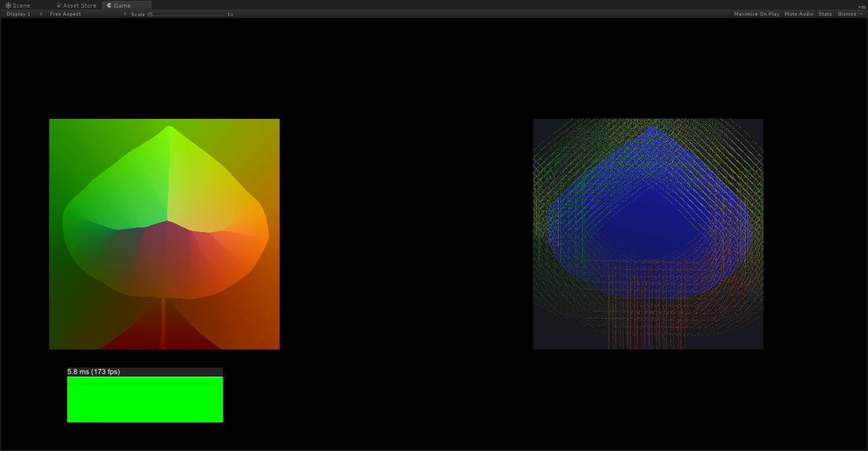Click the grid icon on the Scene tab

coord(8,6)
